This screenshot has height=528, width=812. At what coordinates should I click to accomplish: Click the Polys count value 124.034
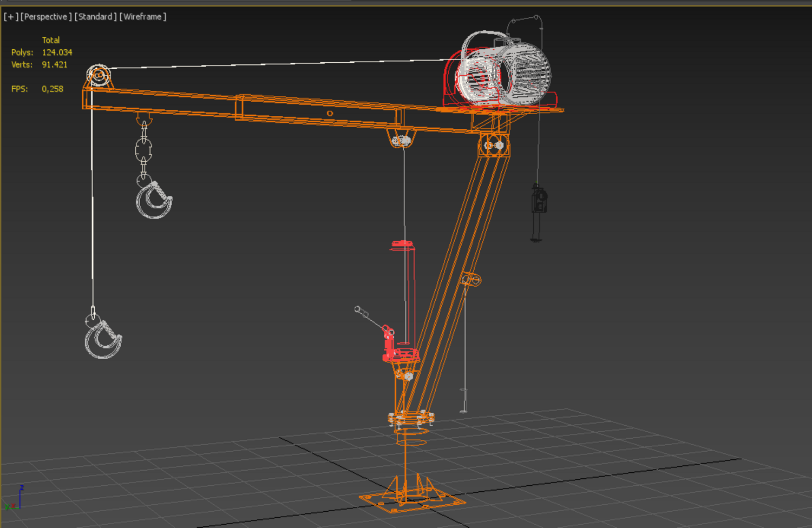click(x=57, y=52)
